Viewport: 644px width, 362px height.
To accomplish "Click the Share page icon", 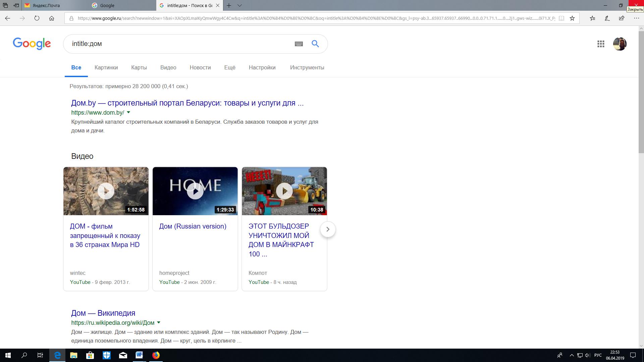I will click(x=622, y=18).
